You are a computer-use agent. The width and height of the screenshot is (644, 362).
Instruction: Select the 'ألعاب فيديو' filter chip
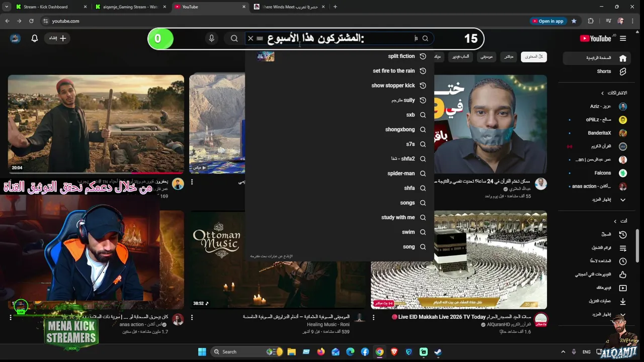click(460, 57)
